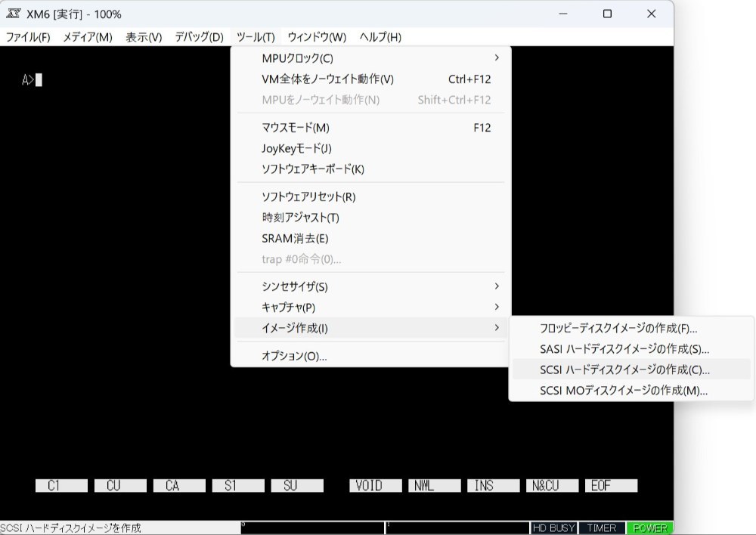Open ソフトウェアキーボード(K)
Viewport: 756px width, 535px height.
(370, 169)
